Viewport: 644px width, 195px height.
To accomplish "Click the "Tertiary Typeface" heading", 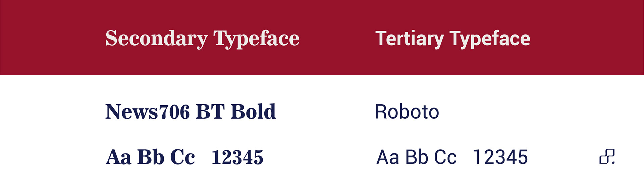I will 452,39.
